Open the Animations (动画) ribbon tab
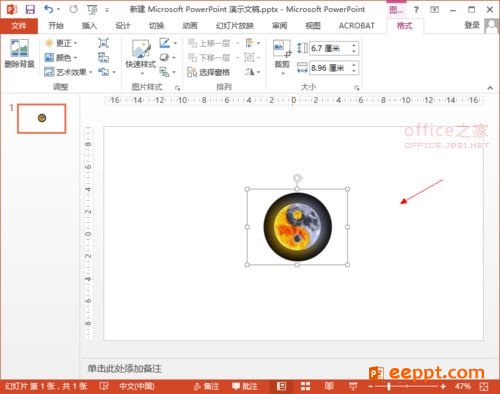Viewport: 500px width, 394px height. coord(190,26)
